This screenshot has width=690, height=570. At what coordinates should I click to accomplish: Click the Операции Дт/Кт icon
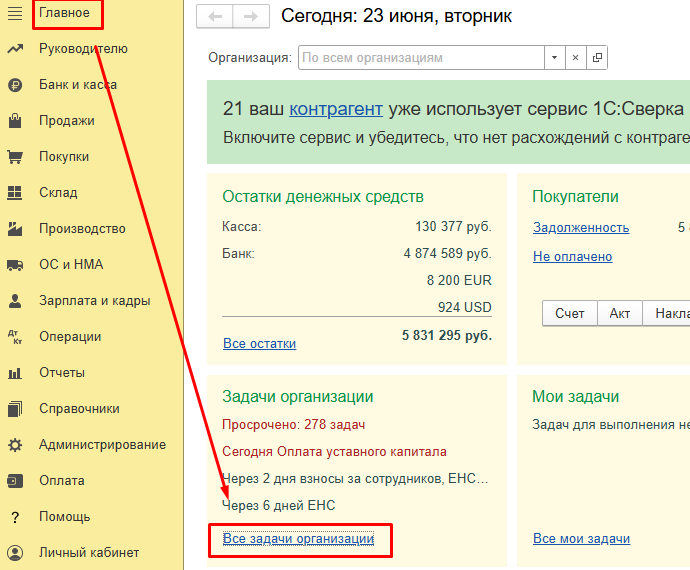click(15, 337)
